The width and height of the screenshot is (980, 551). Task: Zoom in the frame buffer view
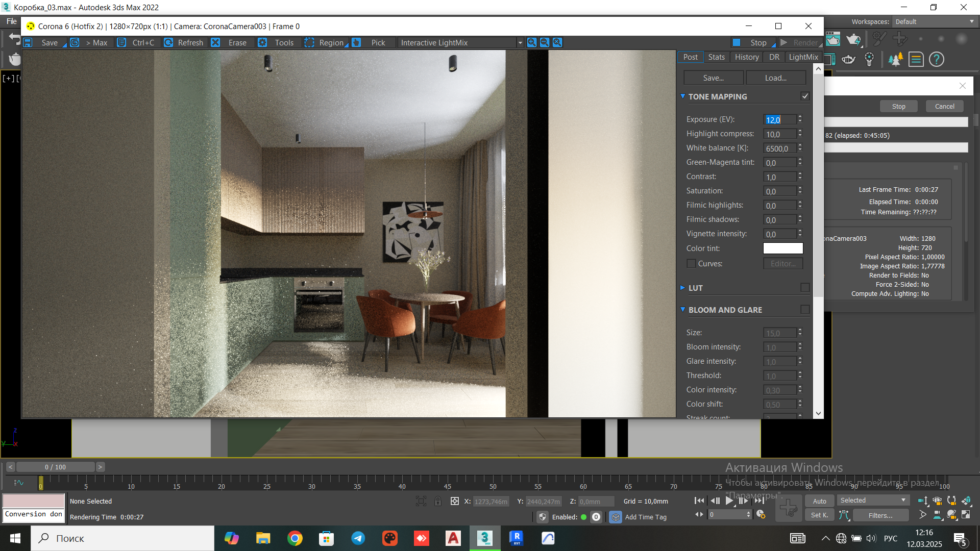532,43
